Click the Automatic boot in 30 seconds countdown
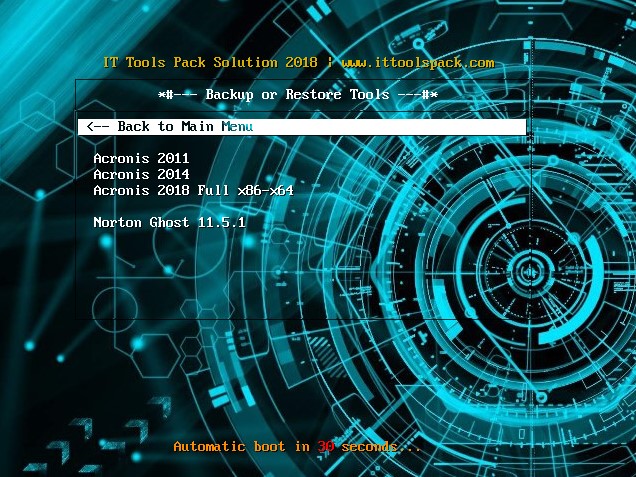Image resolution: width=636 pixels, height=477 pixels. point(297,447)
